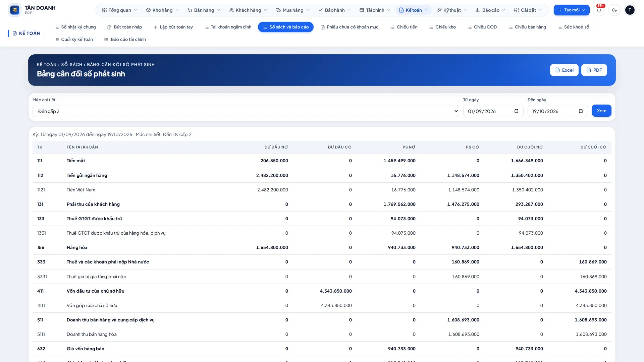The image size is (644, 362).
Task: Toggle dark mode moon icon
Action: [x=614, y=10]
